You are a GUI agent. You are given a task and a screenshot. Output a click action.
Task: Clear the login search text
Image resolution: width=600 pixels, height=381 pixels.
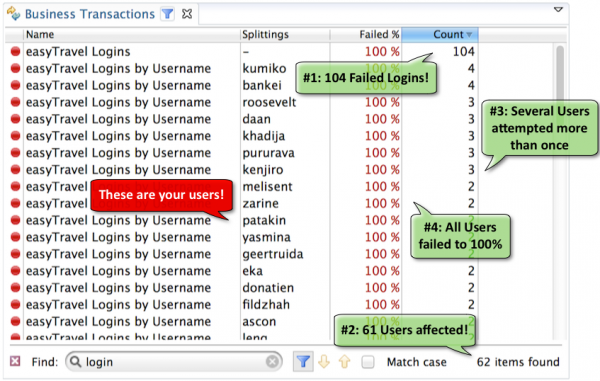(272, 361)
